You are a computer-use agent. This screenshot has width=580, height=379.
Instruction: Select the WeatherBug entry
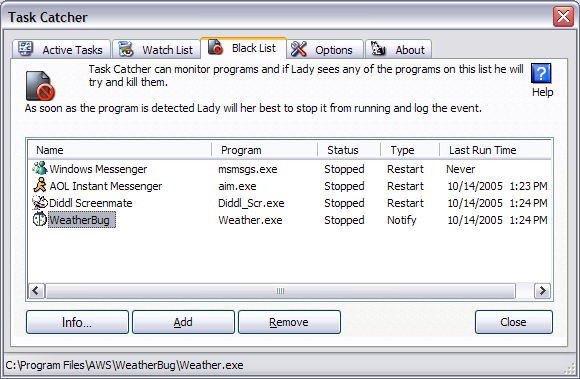[x=82, y=220]
